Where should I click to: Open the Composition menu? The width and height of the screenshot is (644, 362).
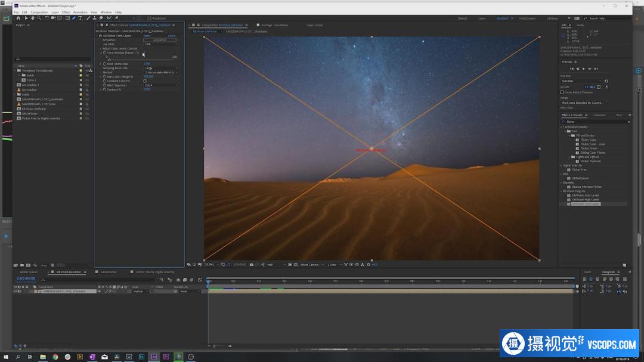pos(39,13)
